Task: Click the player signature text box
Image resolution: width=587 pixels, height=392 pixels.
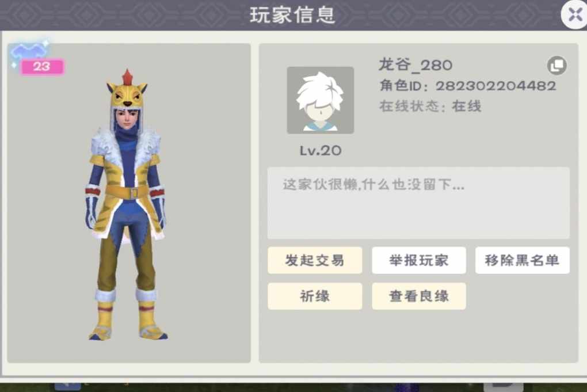Action: (x=418, y=203)
